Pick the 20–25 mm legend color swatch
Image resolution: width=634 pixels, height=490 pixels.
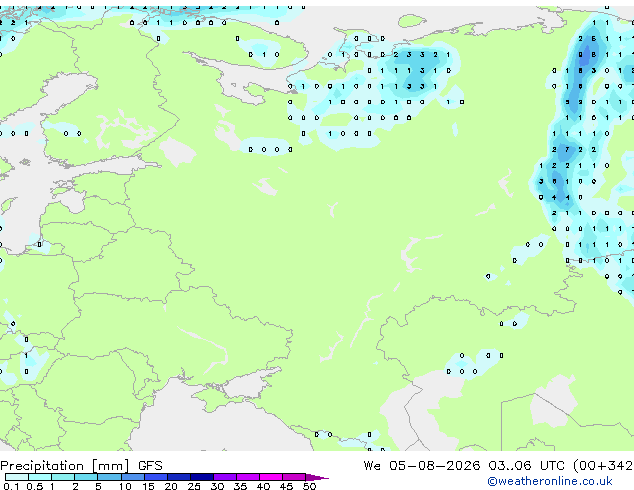tap(179, 477)
